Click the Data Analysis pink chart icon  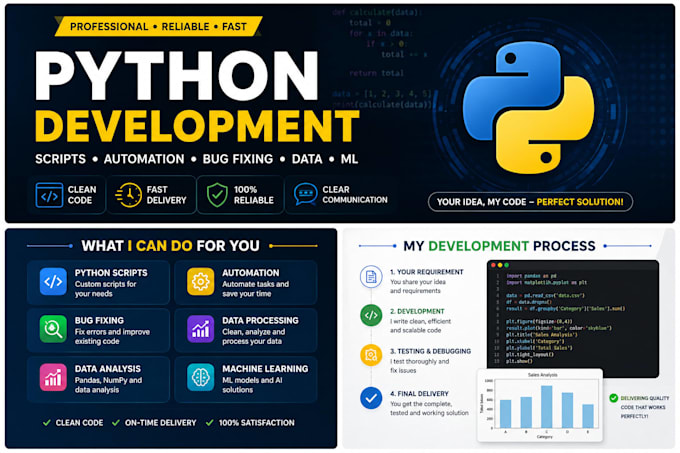53,378
